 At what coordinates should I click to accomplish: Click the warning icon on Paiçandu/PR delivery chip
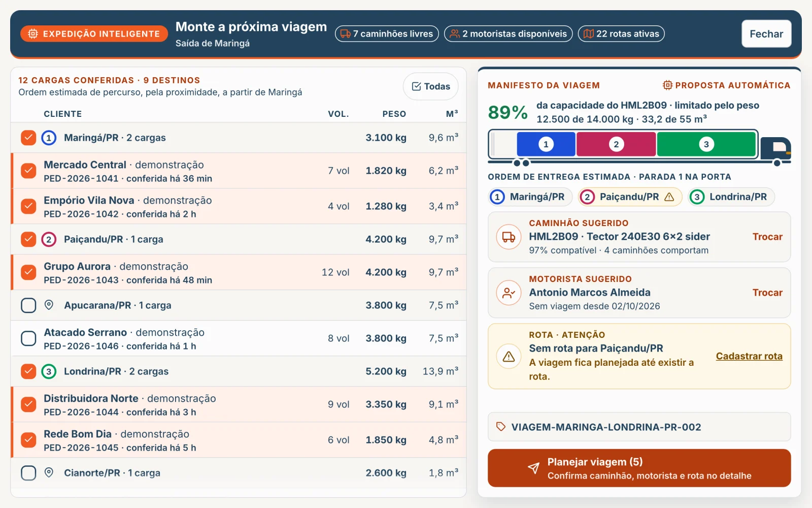coord(669,197)
